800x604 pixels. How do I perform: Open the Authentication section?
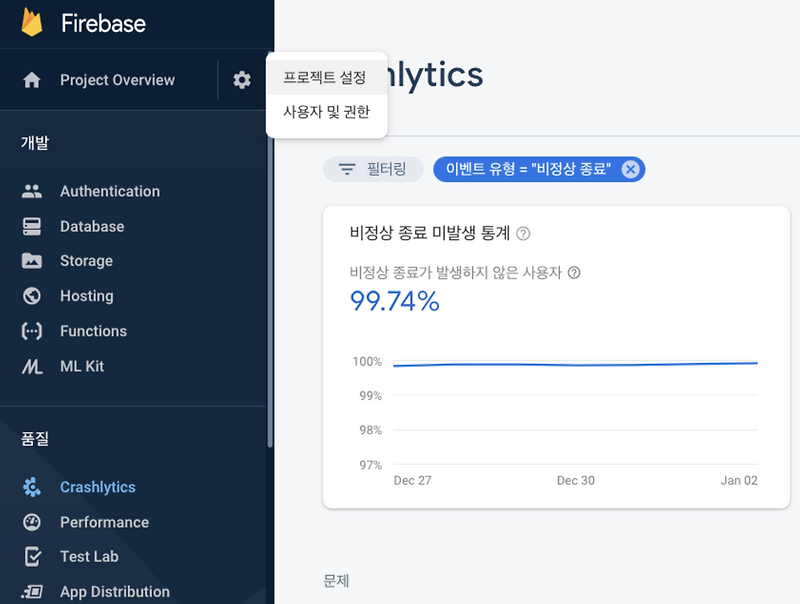[x=110, y=191]
